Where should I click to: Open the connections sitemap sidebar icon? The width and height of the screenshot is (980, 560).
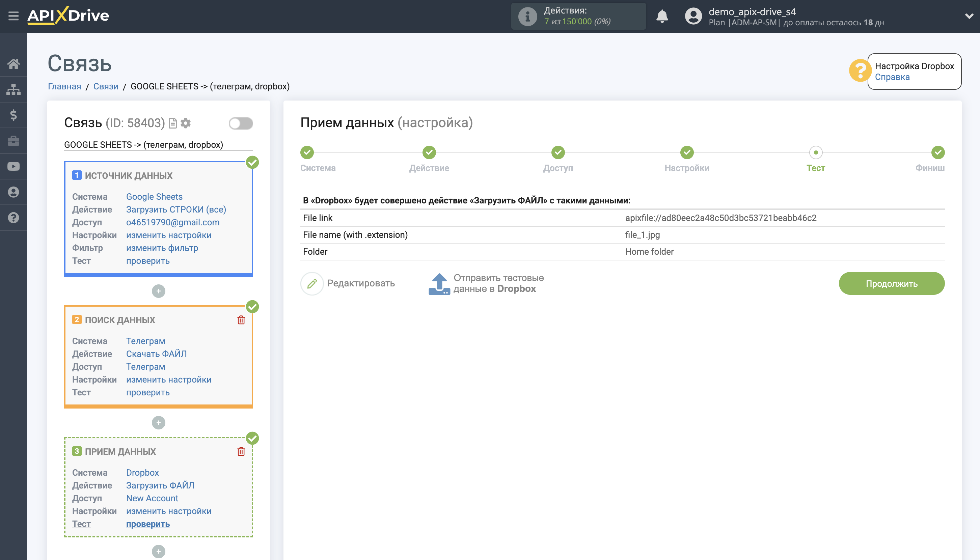(x=13, y=89)
